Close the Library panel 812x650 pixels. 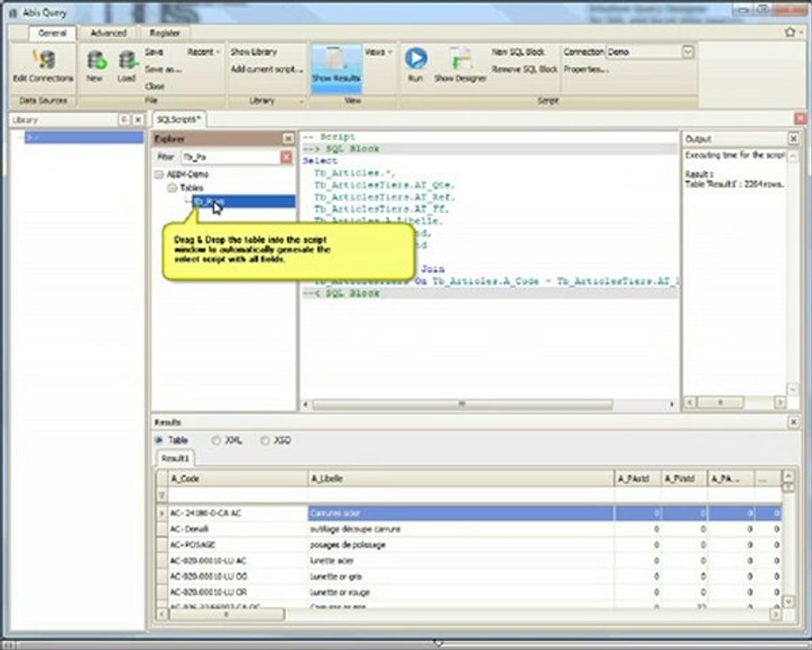point(138,120)
